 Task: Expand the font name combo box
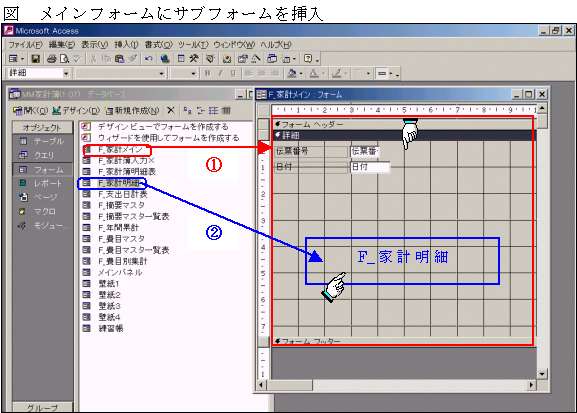click(x=161, y=73)
